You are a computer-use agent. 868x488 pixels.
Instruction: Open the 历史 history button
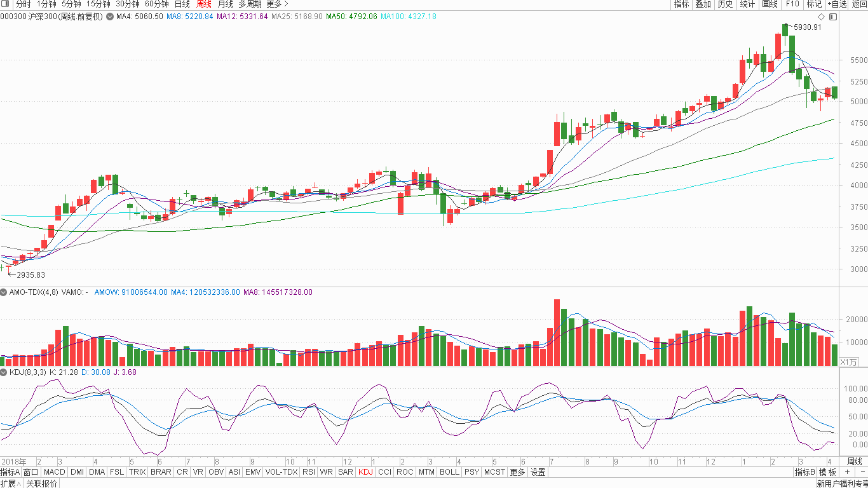pyautogui.click(x=725, y=4)
